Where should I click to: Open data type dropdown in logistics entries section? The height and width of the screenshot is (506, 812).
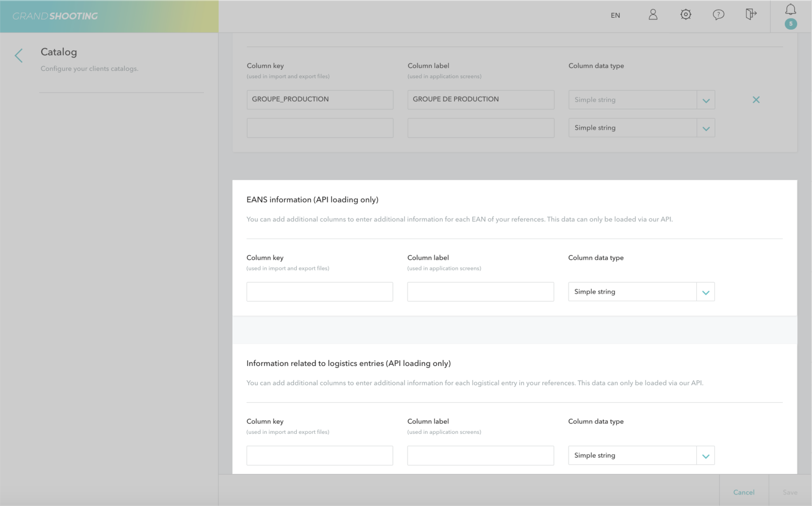[x=705, y=456]
